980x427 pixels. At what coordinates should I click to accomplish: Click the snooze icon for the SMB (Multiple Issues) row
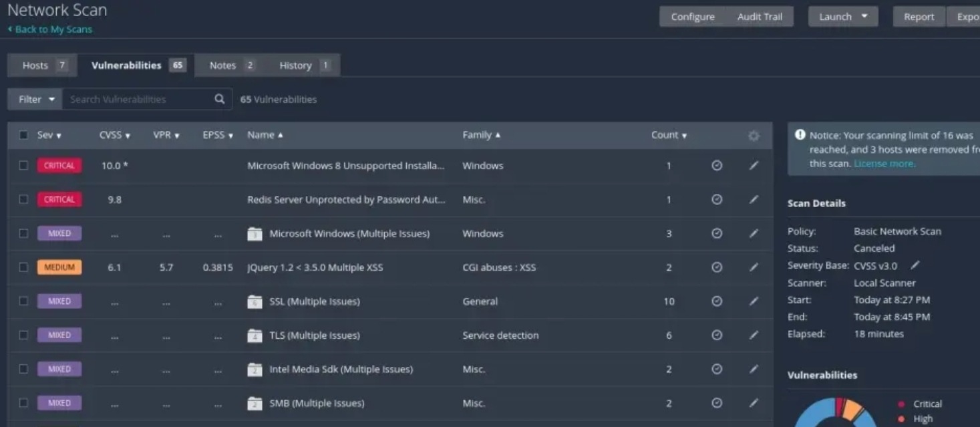point(717,403)
